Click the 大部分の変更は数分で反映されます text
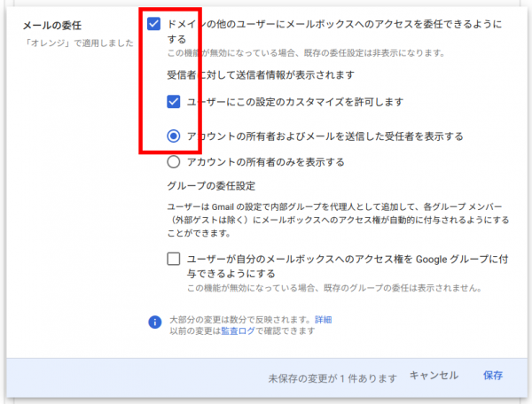 [239, 319]
